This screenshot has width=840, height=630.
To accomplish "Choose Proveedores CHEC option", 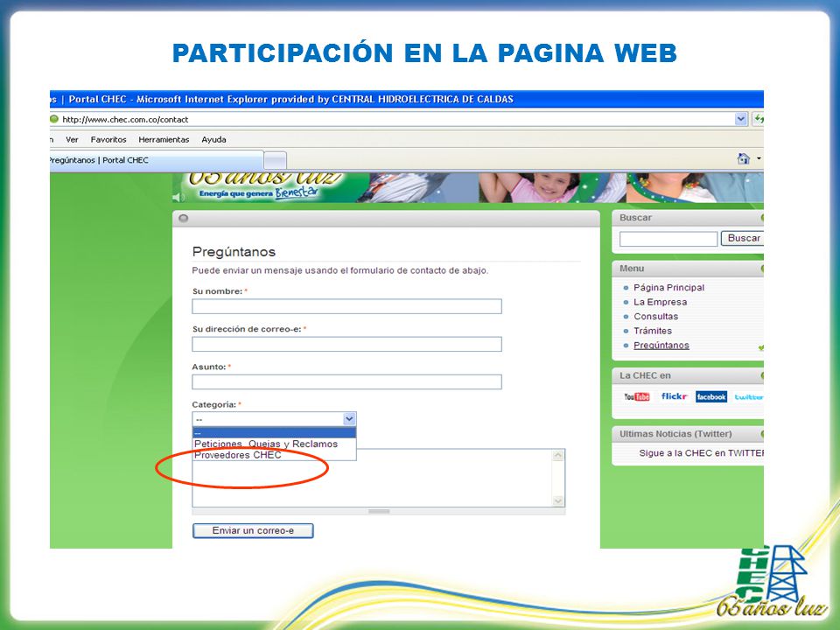I will pyautogui.click(x=274, y=455).
